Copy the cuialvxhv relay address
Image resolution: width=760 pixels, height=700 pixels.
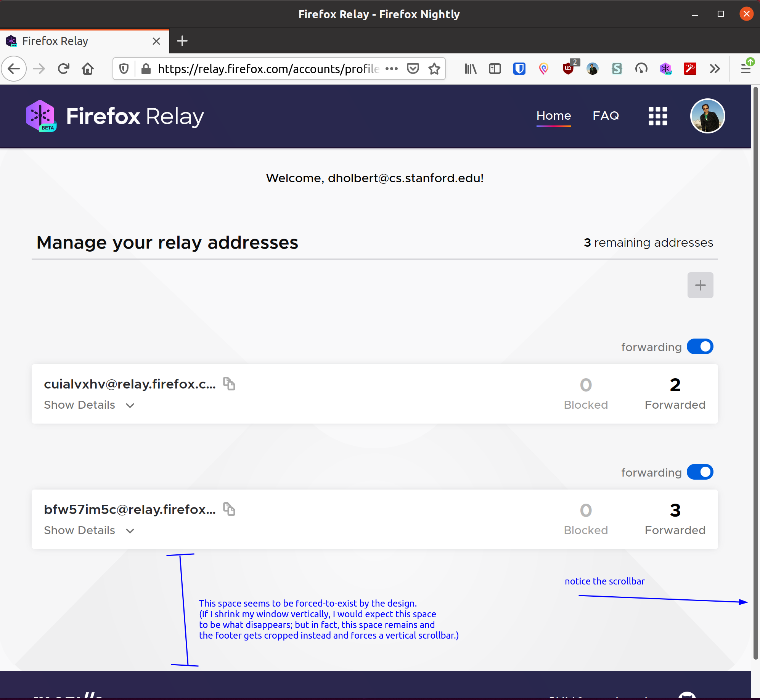(229, 384)
